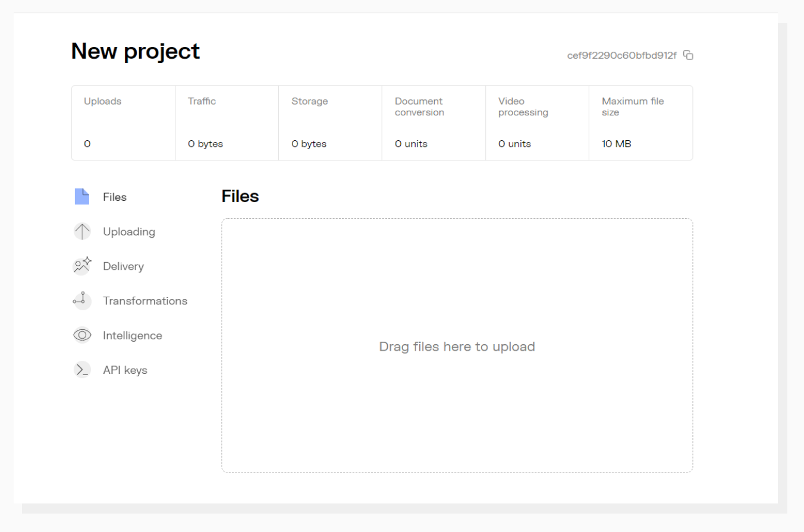The height and width of the screenshot is (532, 804).
Task: Open the Files section
Action: coord(114,196)
